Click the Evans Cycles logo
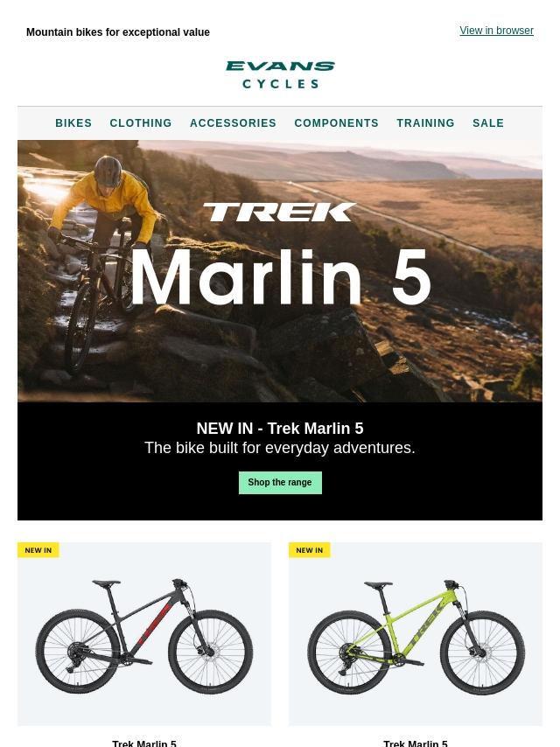This screenshot has height=747, width=560. [280, 74]
